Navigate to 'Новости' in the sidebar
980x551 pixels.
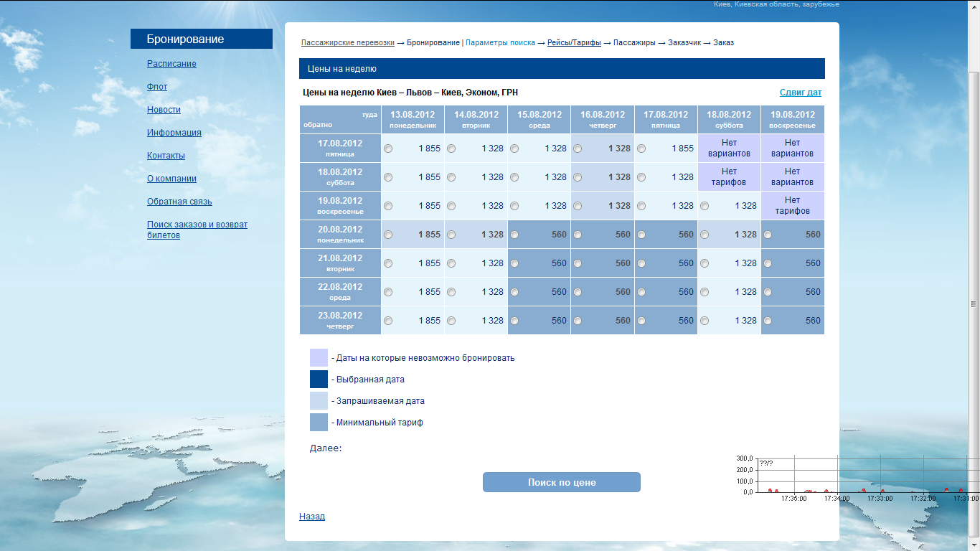click(x=164, y=110)
